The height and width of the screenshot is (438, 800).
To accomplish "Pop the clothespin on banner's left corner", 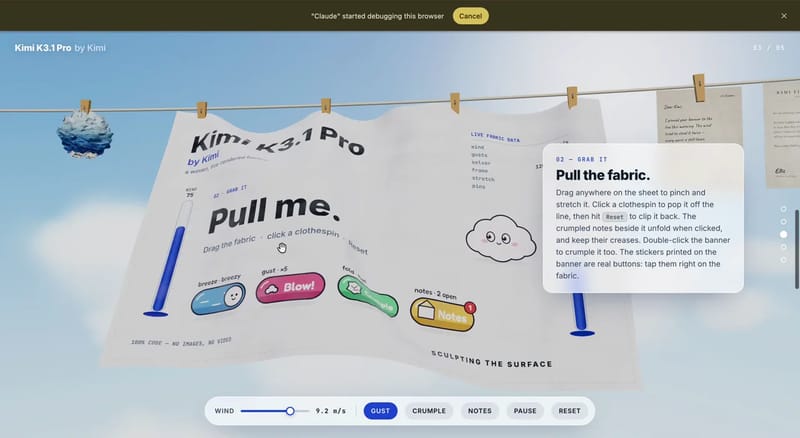I will tap(202, 109).
